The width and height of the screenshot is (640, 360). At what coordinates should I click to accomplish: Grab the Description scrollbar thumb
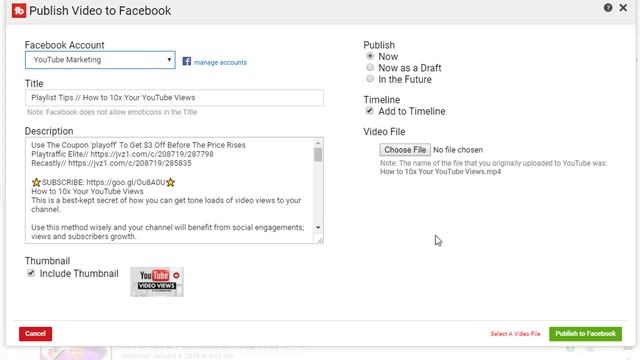pos(318,155)
